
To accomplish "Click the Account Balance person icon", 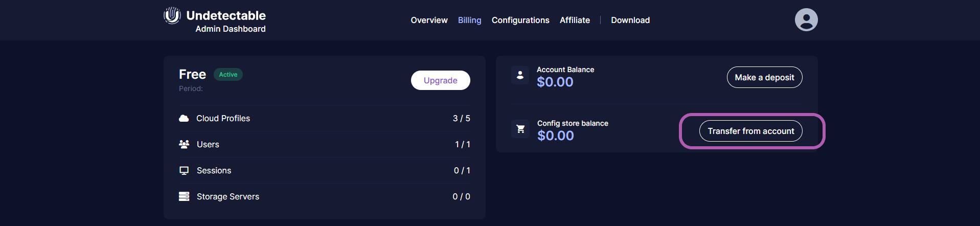I will coord(520,75).
